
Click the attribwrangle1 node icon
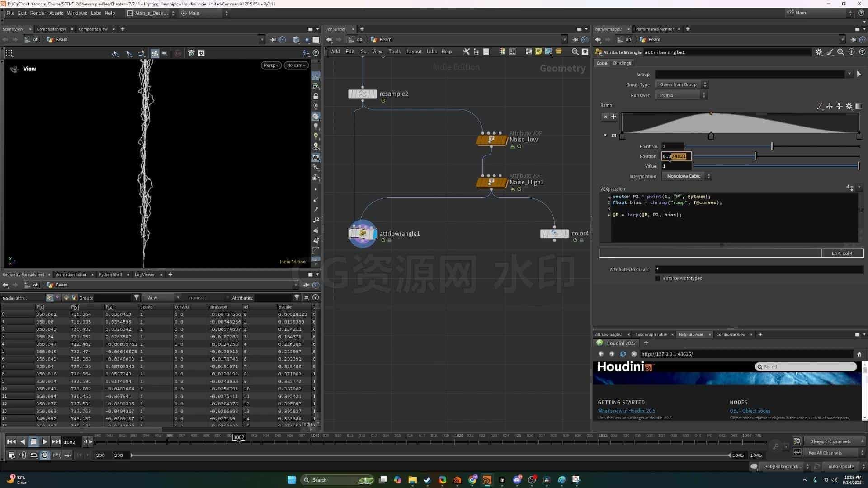[362, 234]
